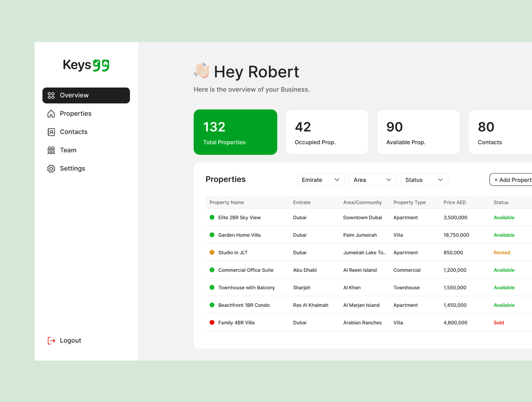Open the Area filter dropdown
The width and height of the screenshot is (532, 402).
tap(373, 179)
